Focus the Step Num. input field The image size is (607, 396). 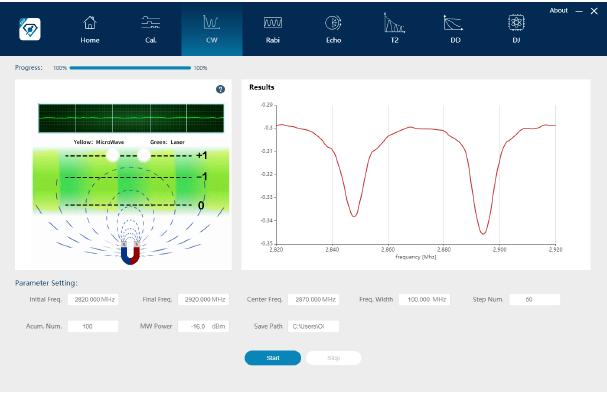coord(535,299)
